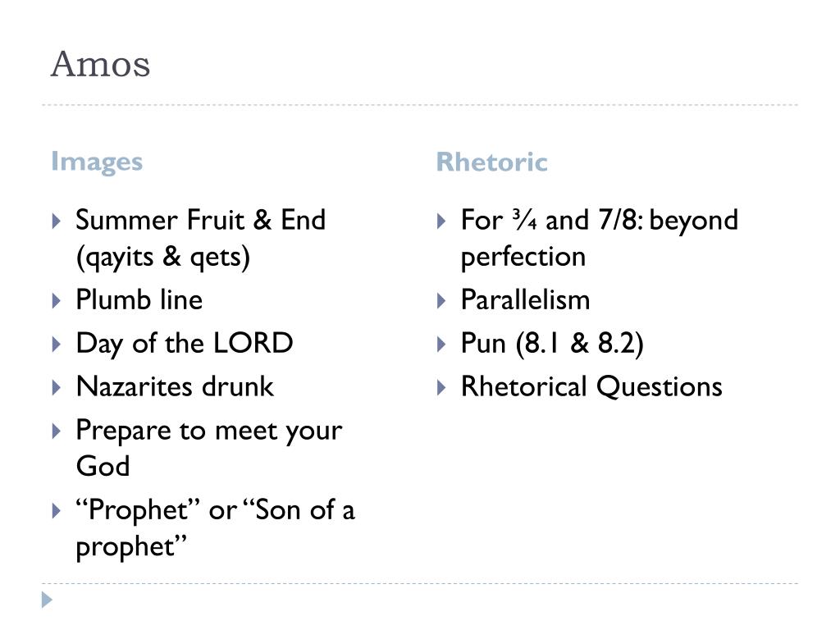This screenshot has height=630, width=840.
Task: Click the Parallelism bullet text
Action: [x=526, y=299]
